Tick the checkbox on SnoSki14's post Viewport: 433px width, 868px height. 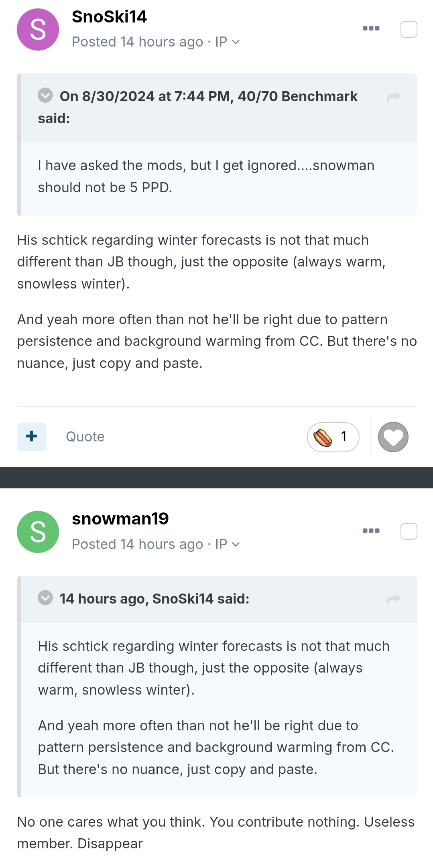[409, 29]
